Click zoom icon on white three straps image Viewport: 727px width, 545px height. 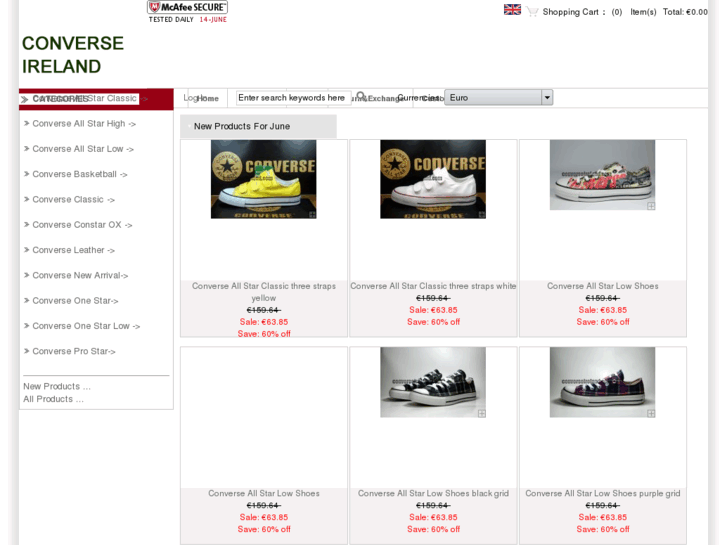click(x=482, y=214)
